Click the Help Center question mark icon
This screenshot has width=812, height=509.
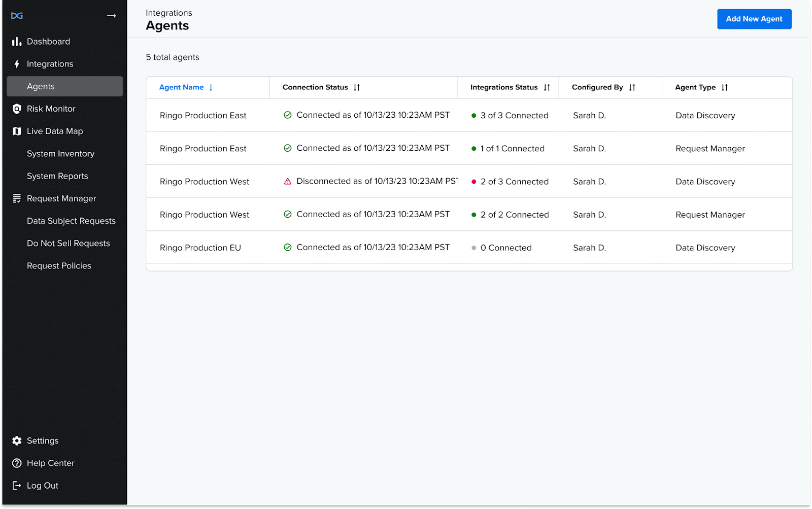pyautogui.click(x=17, y=463)
